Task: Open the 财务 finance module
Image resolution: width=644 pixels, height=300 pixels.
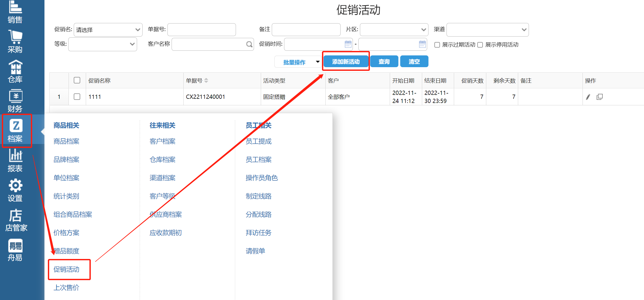Action: pos(15,101)
